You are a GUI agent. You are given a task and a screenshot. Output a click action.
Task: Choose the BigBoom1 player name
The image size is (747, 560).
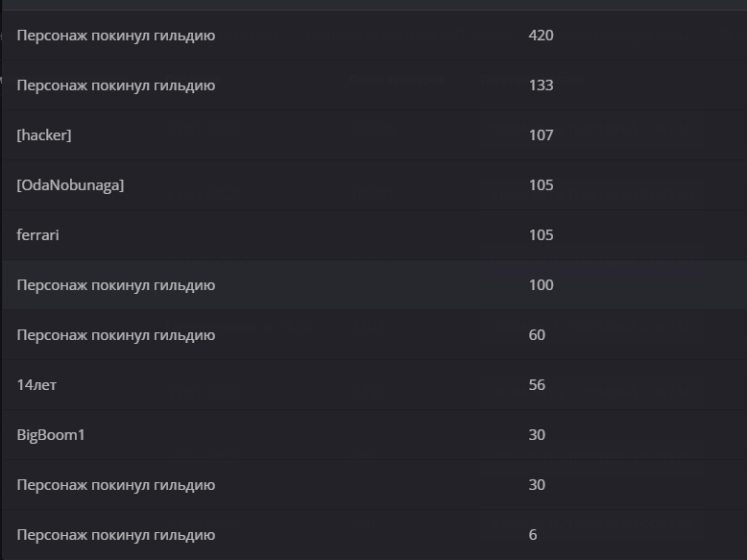pos(51,435)
